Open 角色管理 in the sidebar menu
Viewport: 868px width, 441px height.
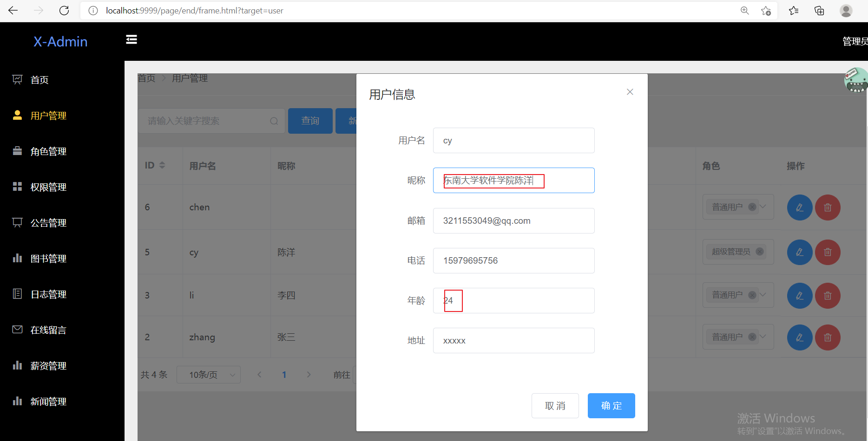(x=48, y=151)
